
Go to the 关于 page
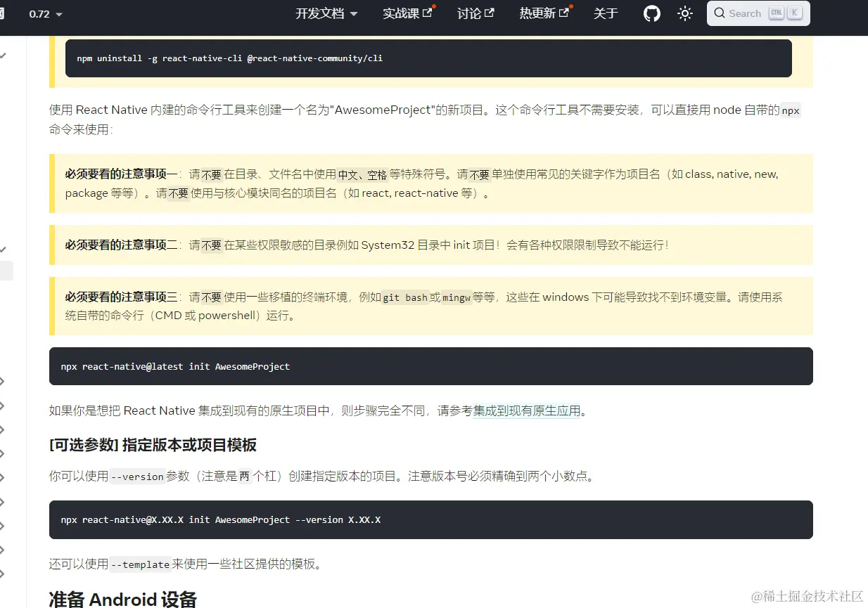[x=606, y=13]
